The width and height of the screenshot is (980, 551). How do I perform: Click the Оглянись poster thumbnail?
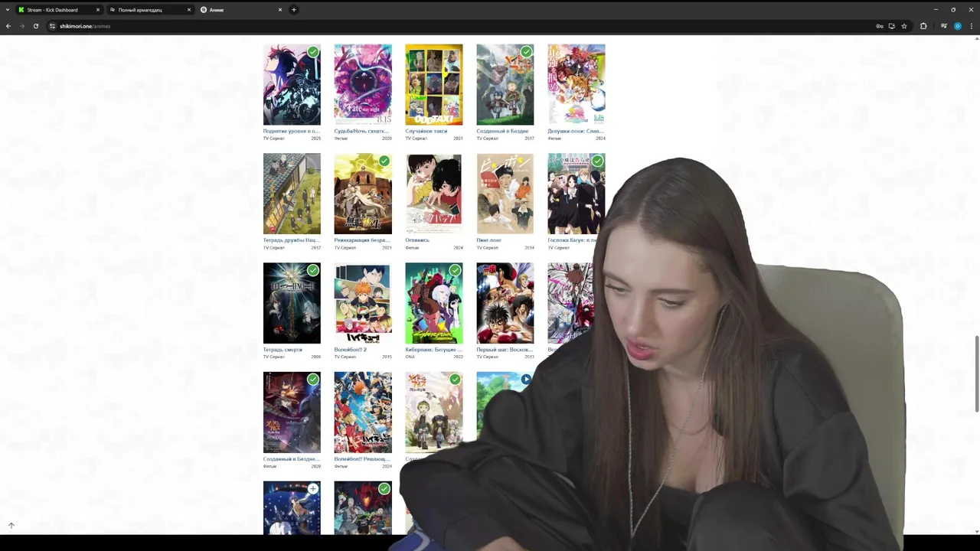tap(434, 194)
